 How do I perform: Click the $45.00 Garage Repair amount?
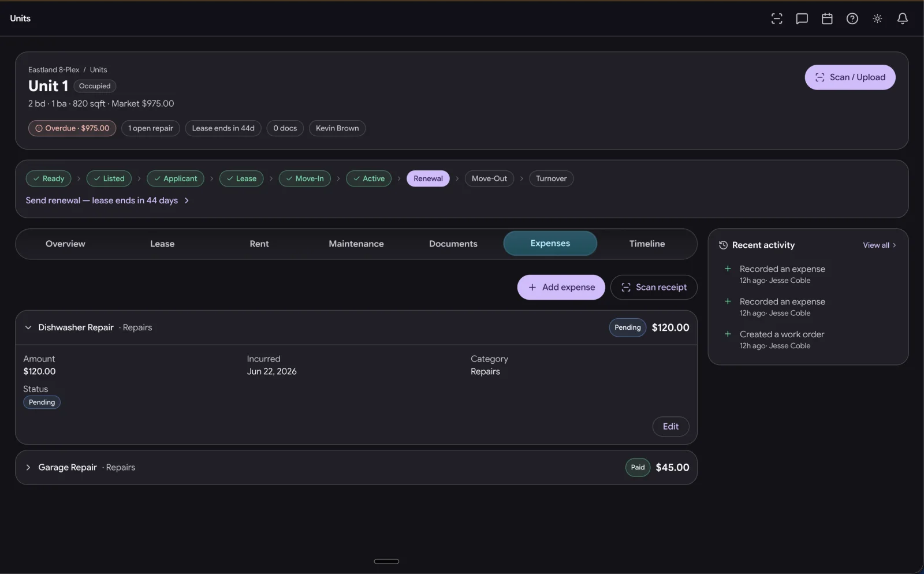pyautogui.click(x=672, y=467)
